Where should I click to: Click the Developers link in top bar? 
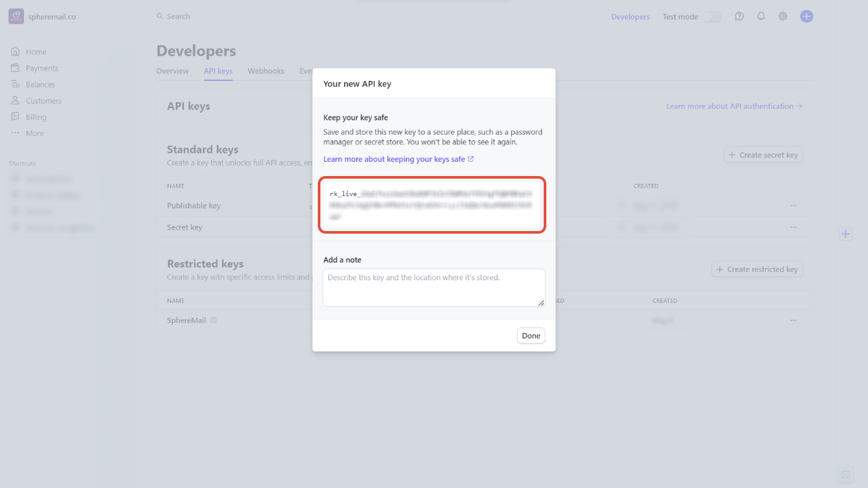coord(630,17)
